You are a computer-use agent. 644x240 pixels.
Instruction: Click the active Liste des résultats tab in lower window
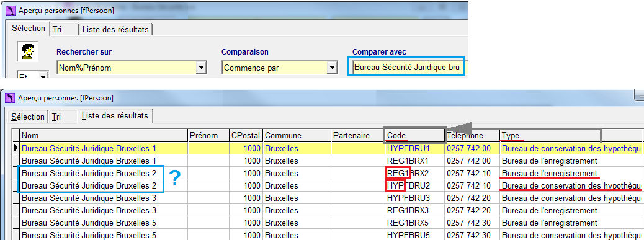(x=115, y=116)
